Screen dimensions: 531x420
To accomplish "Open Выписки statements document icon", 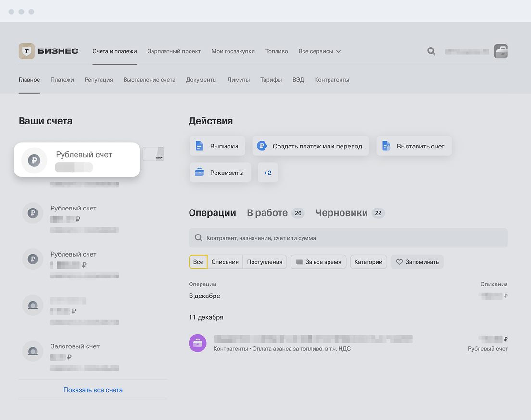I will click(x=200, y=146).
